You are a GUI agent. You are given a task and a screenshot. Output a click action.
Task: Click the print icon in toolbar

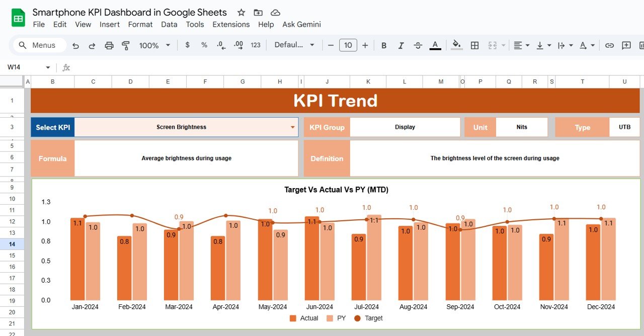tap(109, 45)
